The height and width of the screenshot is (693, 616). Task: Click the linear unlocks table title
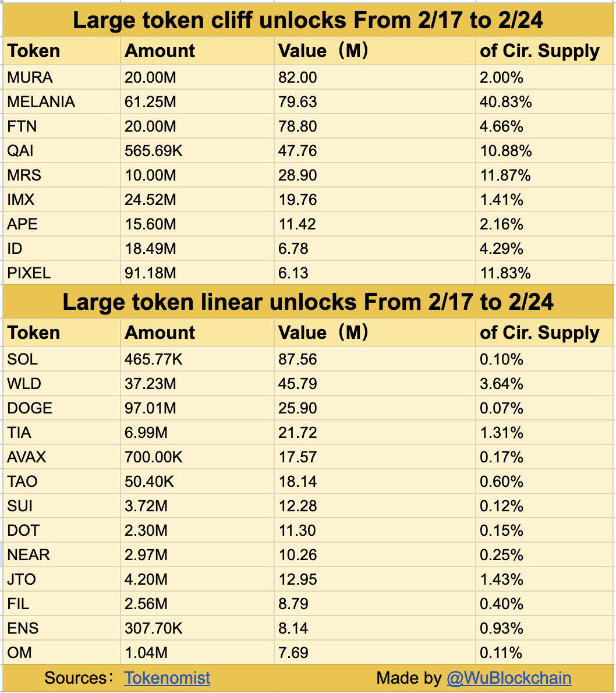pos(308,302)
